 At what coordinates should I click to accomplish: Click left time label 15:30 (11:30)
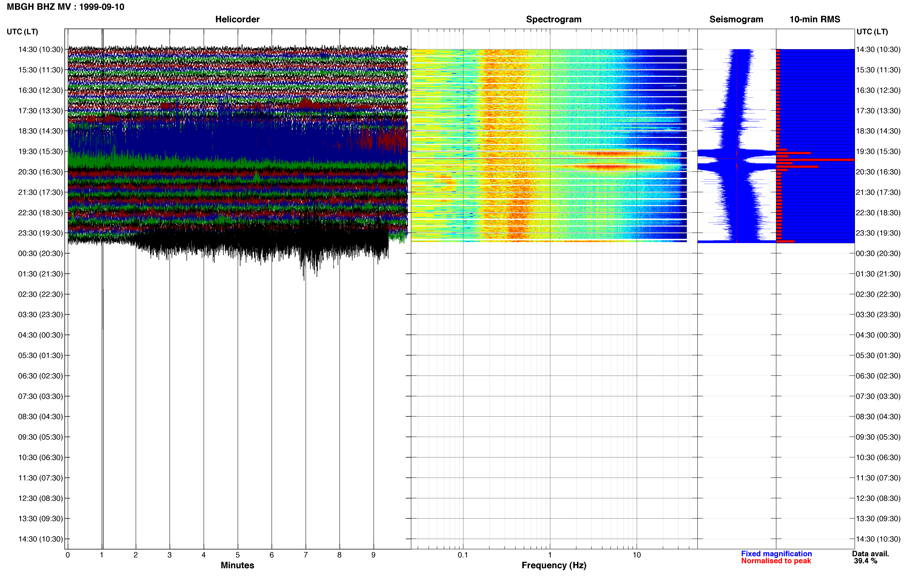pyautogui.click(x=41, y=70)
